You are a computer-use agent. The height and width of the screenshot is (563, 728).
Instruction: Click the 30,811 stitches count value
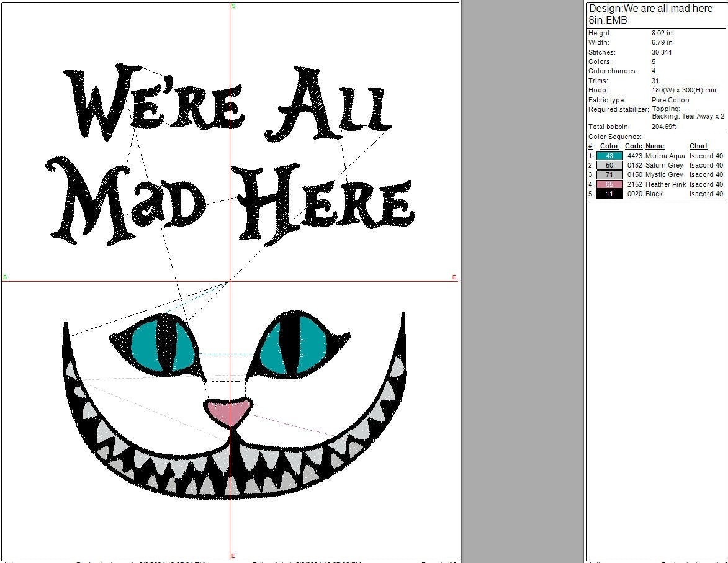coord(662,52)
